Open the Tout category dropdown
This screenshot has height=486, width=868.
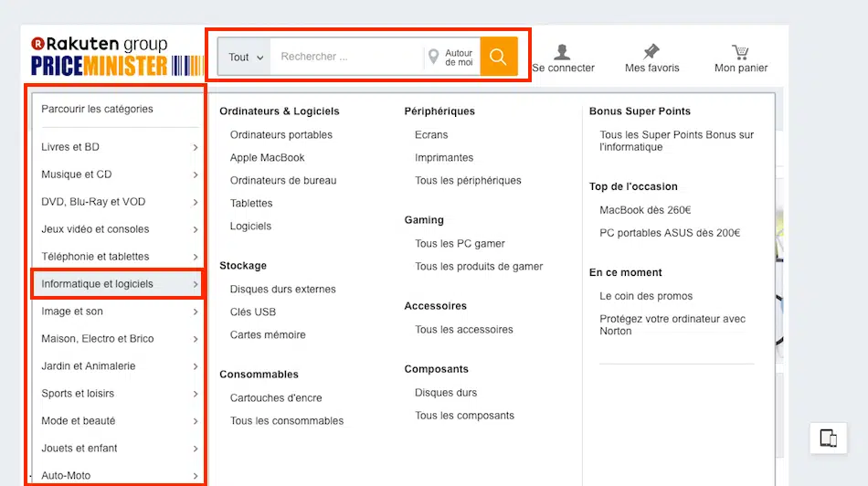pos(245,58)
